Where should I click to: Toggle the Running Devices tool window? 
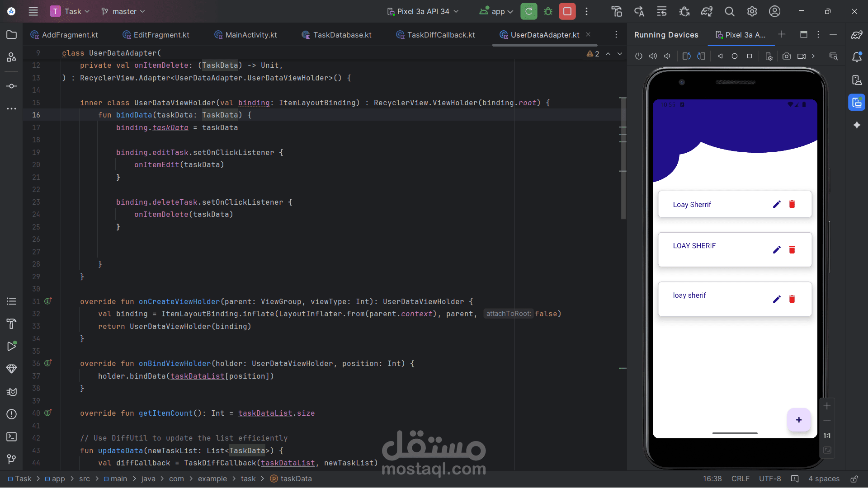coord(856,103)
